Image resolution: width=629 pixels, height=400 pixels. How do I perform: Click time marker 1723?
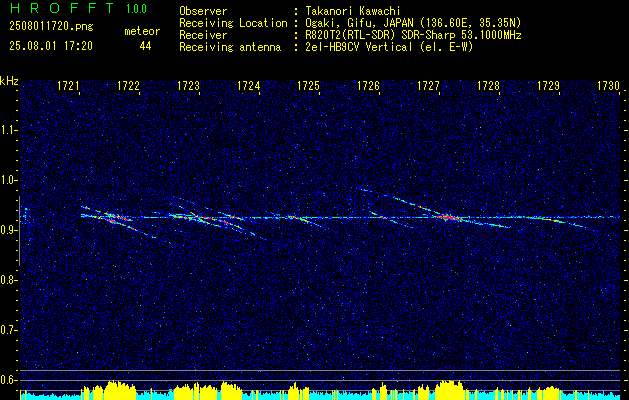(x=188, y=86)
